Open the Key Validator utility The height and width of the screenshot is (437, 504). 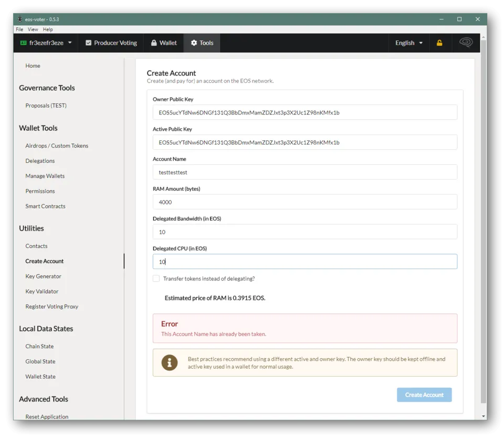[x=42, y=292]
